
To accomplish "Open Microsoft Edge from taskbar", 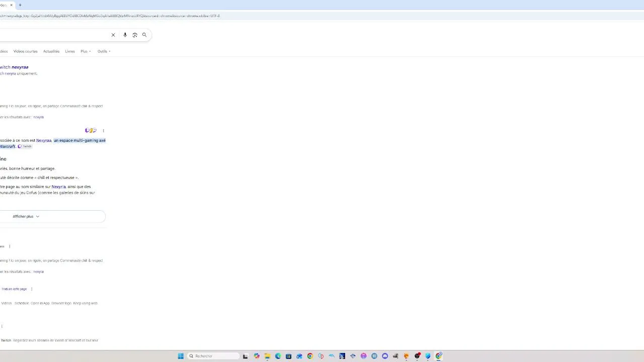I will point(278,356).
